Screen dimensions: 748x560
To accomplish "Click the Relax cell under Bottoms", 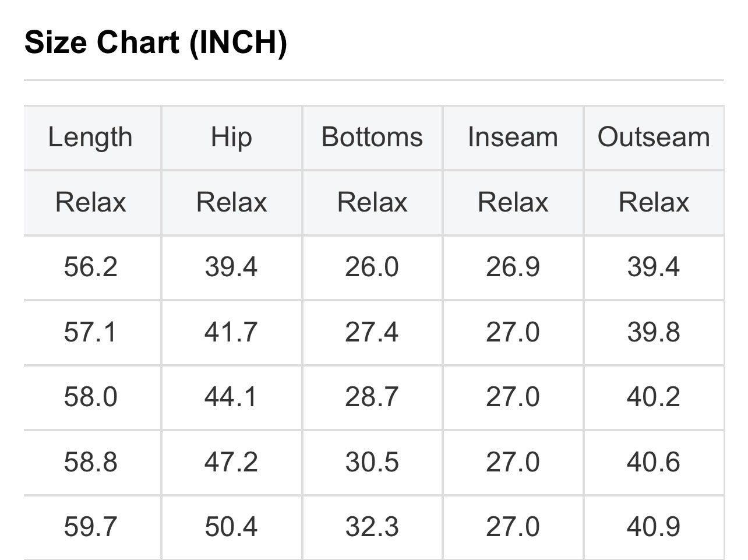I will 372,203.
